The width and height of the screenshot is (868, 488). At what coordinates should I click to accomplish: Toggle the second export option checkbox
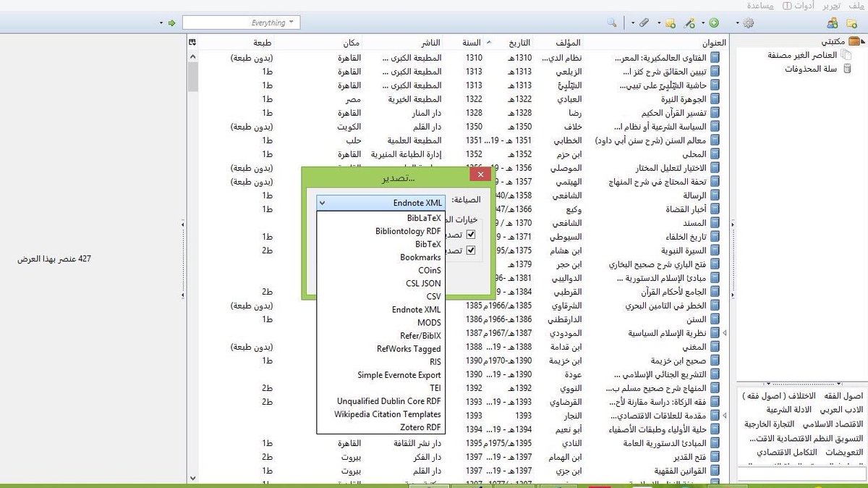point(471,251)
